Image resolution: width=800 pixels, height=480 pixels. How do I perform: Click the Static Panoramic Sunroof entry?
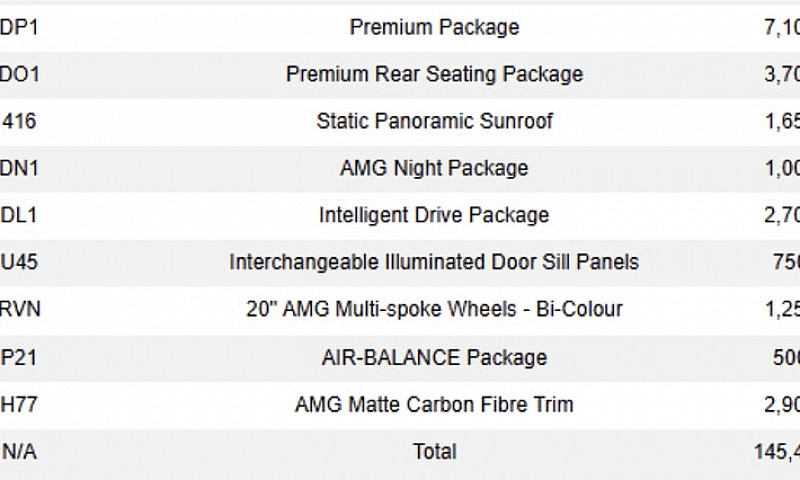tap(434, 121)
